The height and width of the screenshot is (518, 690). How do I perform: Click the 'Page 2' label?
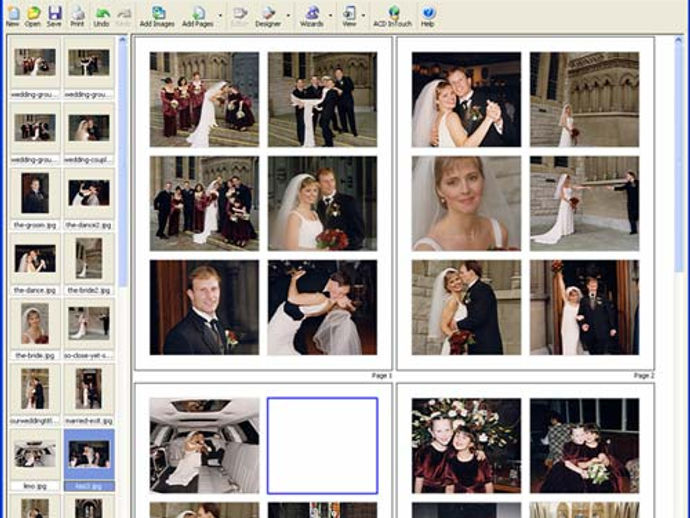pos(644,375)
